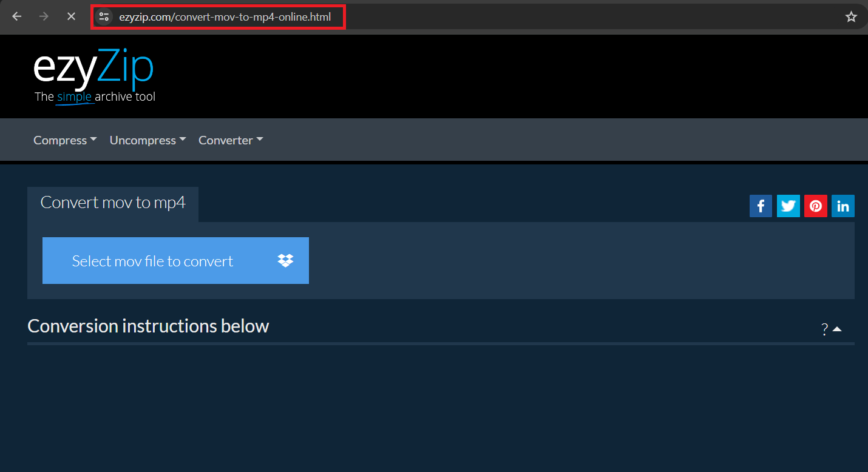Image resolution: width=868 pixels, height=472 pixels.
Task: Share the page via the Twitter icon
Action: pyautogui.click(x=788, y=206)
